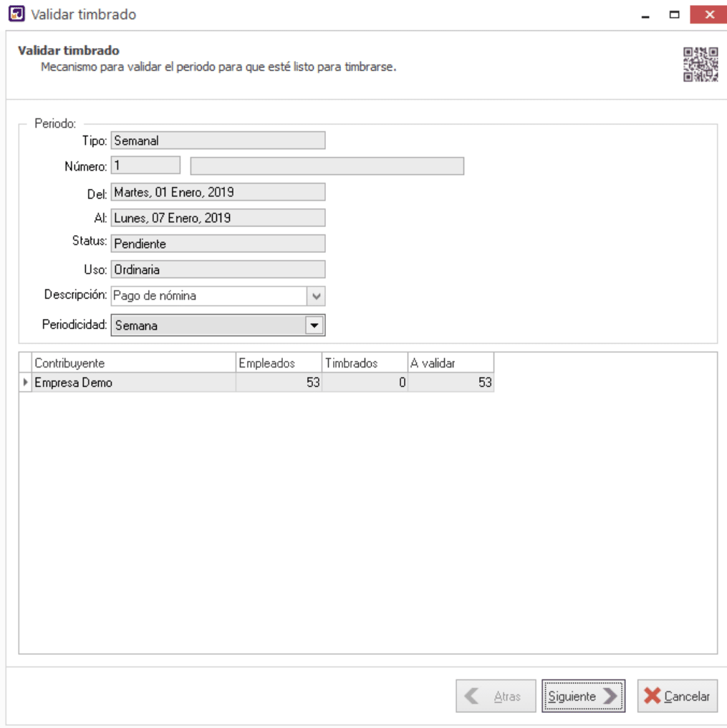This screenshot has height=728, width=727.
Task: Click in the Descripción text field
Action: click(208, 296)
